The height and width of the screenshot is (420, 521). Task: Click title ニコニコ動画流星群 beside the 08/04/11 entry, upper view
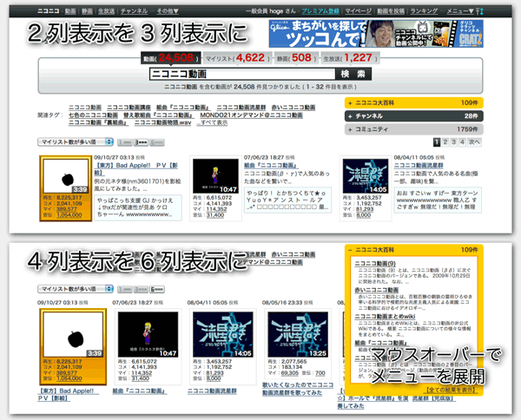419,166
